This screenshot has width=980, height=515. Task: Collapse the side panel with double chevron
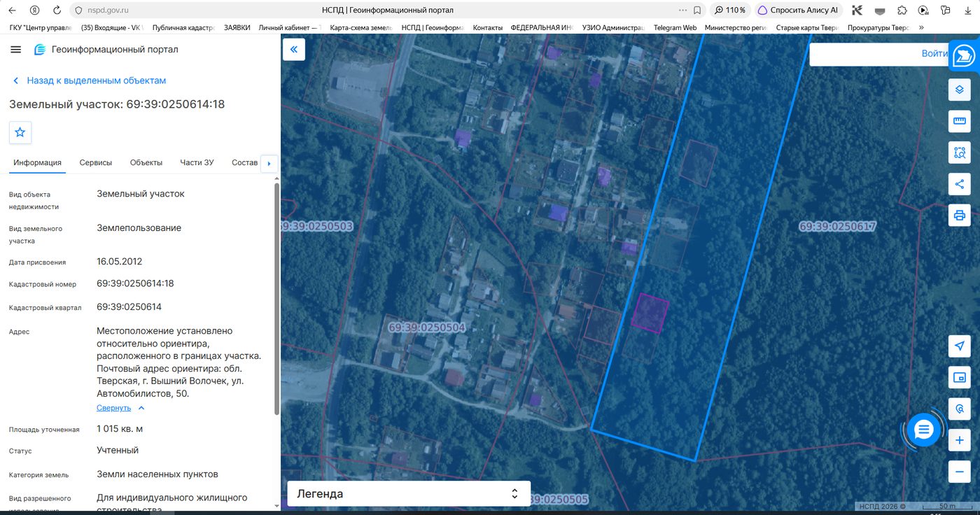tap(294, 50)
